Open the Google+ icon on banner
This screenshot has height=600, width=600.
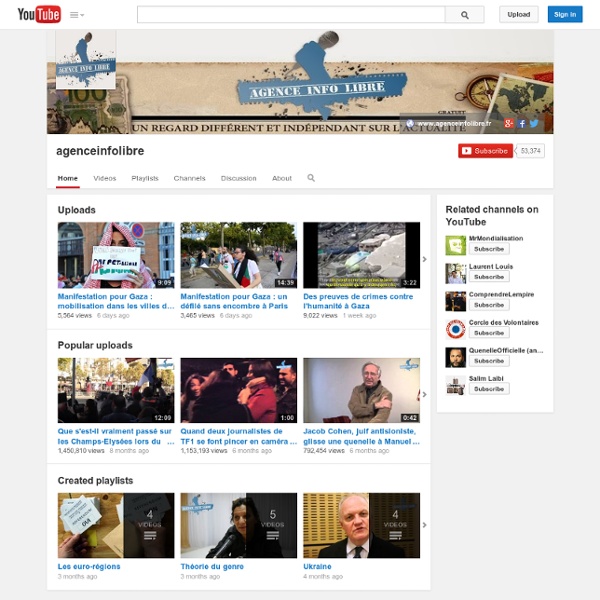click(x=509, y=123)
